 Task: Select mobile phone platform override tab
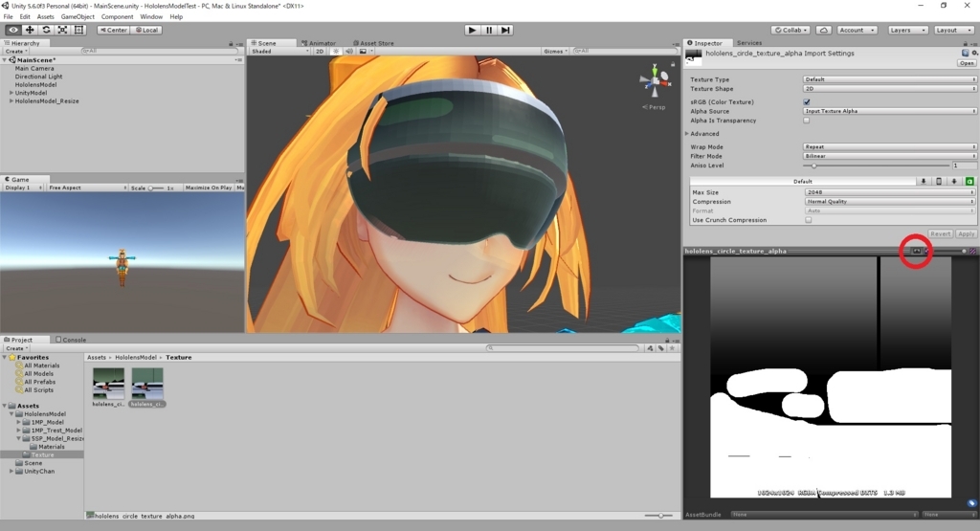click(x=939, y=181)
